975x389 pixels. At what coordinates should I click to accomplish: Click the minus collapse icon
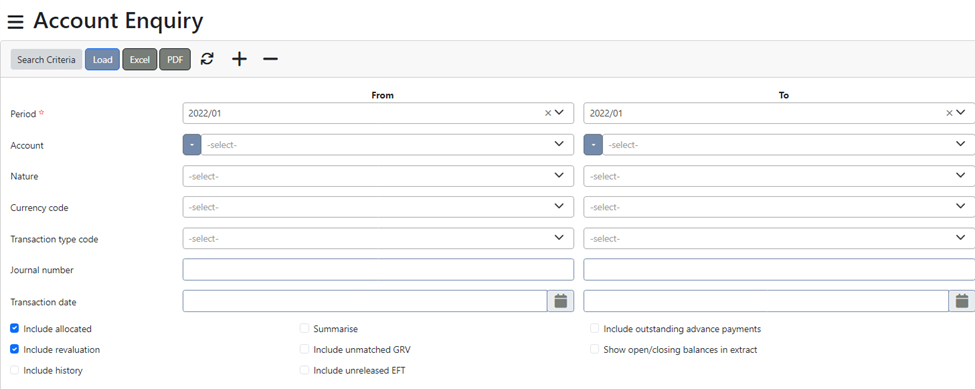[x=270, y=59]
